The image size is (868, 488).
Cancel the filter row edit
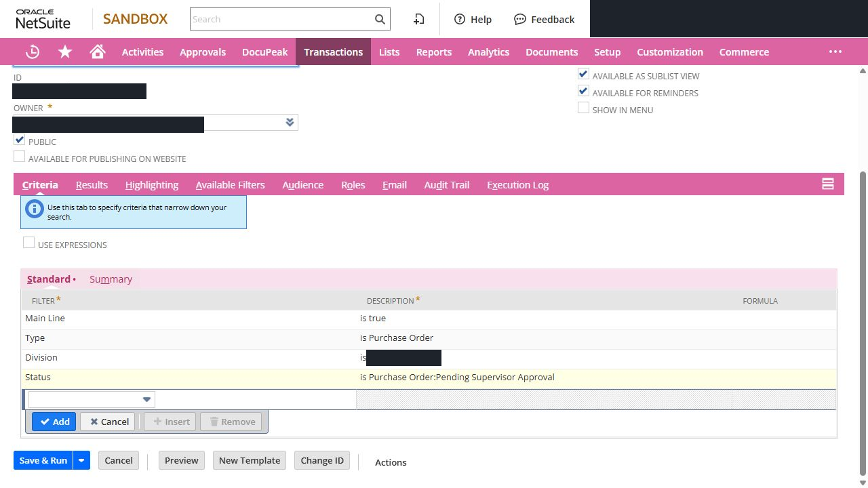tap(107, 422)
